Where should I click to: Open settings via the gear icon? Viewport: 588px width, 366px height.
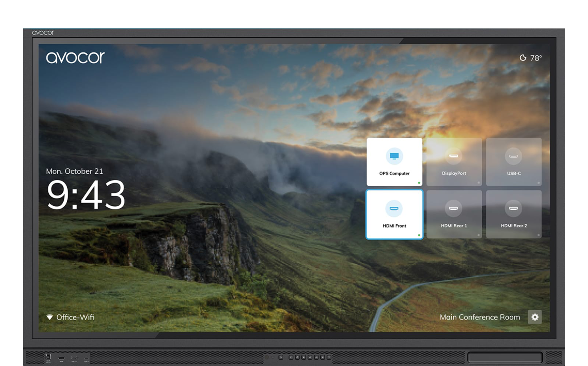pos(535,317)
